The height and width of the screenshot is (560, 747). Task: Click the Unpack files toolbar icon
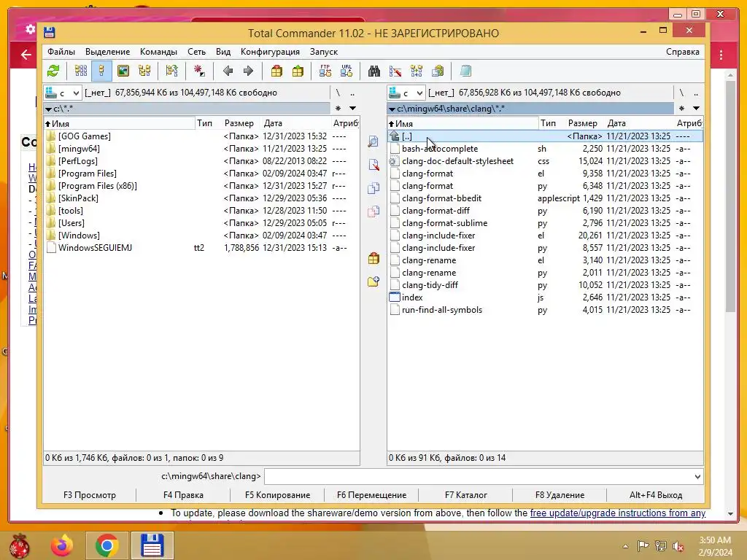[x=298, y=71]
